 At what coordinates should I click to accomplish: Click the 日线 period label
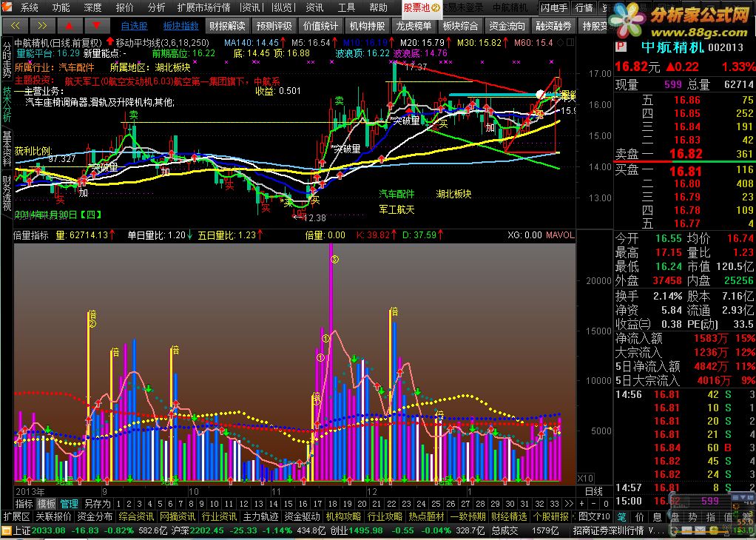pos(593,491)
